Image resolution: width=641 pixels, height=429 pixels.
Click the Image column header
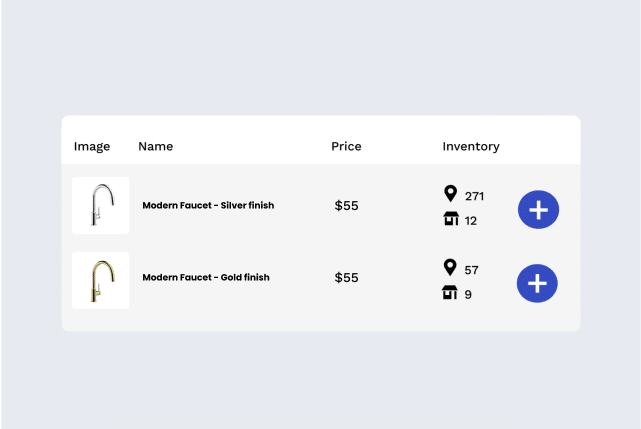click(x=92, y=146)
